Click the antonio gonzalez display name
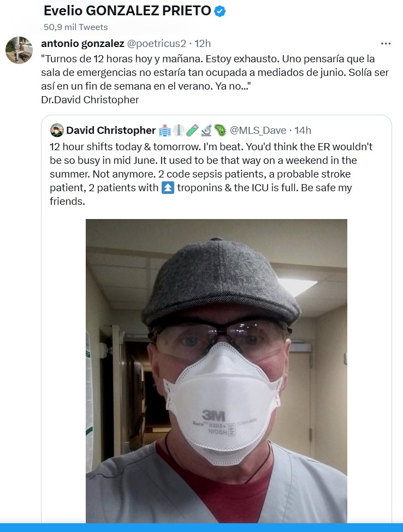 tap(82, 44)
